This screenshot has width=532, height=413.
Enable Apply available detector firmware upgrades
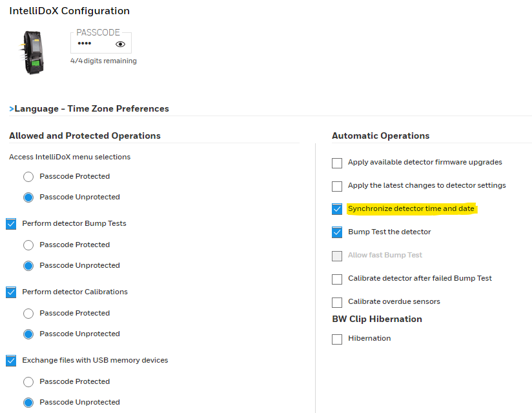pos(337,163)
